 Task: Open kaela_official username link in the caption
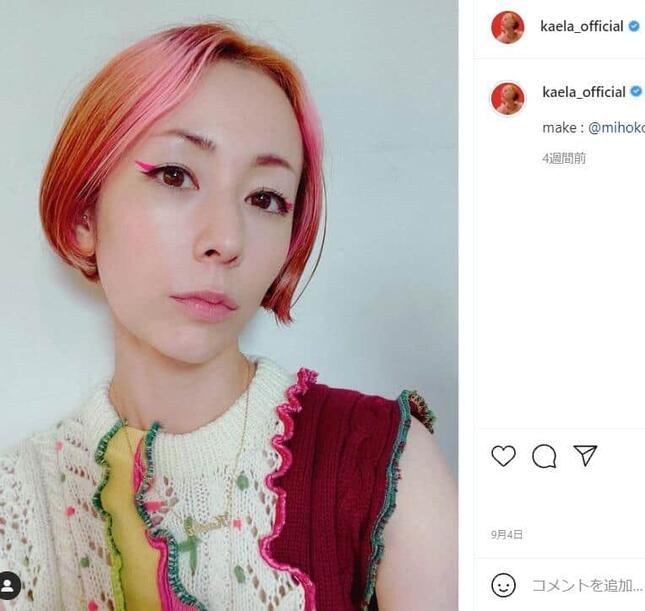(584, 92)
